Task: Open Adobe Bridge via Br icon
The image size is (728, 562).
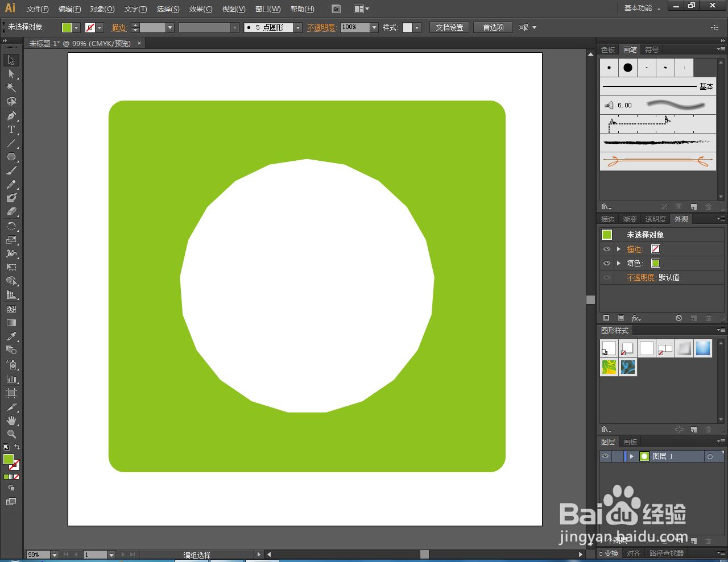Action: click(x=336, y=9)
